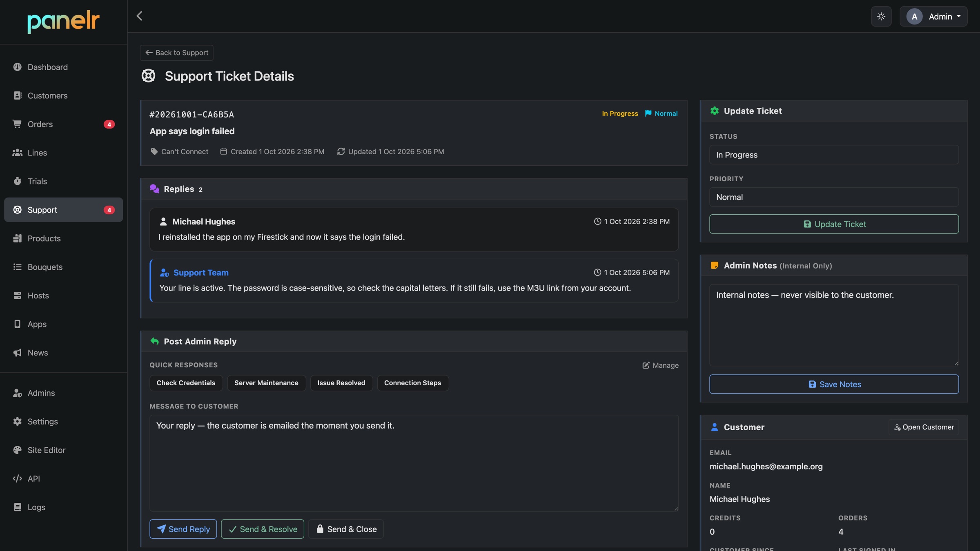Open the Admin account dropdown
The height and width of the screenshot is (551, 980).
933,16
